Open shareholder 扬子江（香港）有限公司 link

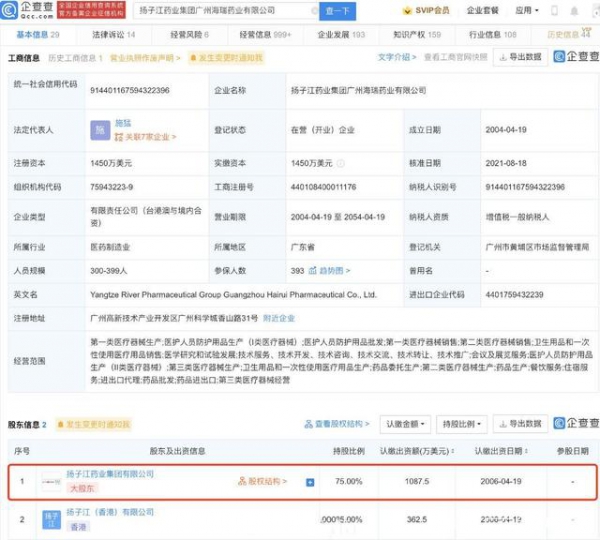tap(110, 512)
